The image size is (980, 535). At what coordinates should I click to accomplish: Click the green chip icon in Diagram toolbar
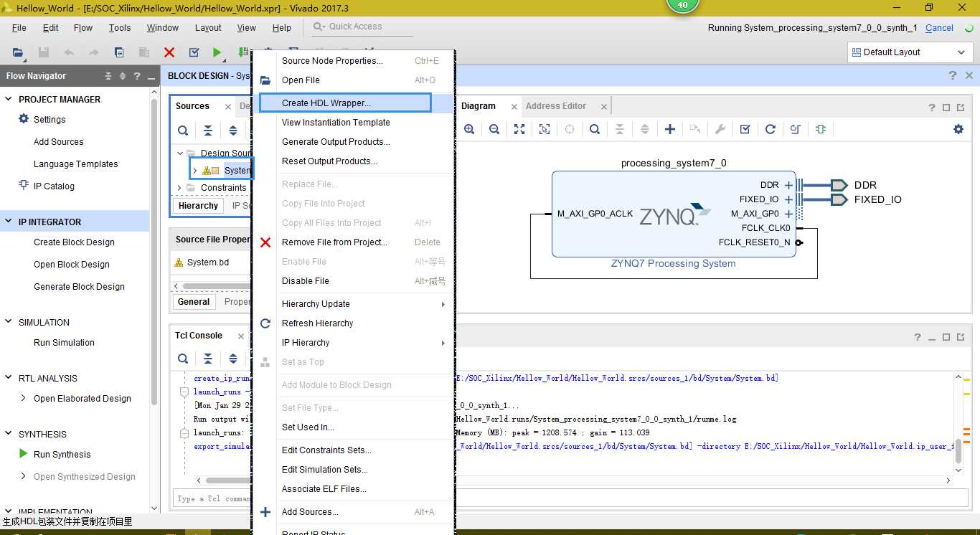point(821,129)
